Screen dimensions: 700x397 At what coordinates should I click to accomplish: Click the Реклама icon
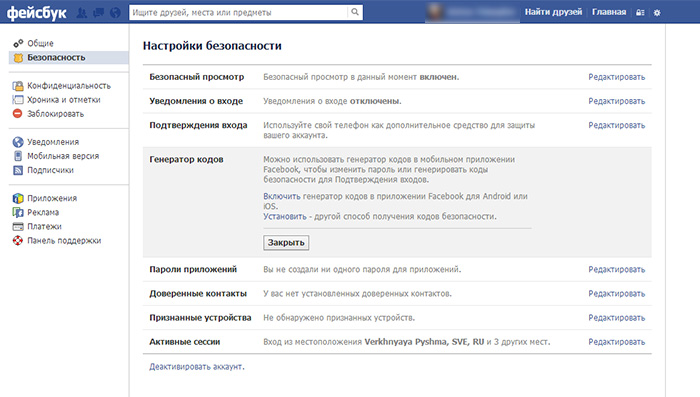click(18, 212)
